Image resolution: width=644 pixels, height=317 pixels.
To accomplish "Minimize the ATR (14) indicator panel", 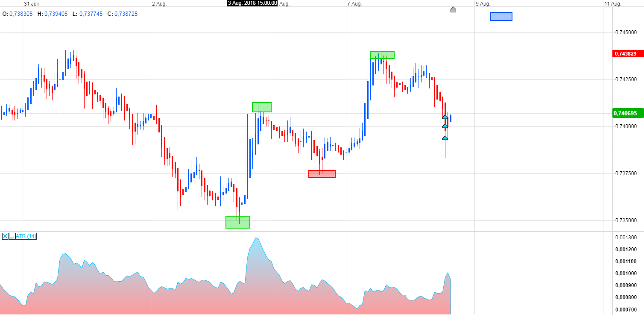I will pos(12,236).
